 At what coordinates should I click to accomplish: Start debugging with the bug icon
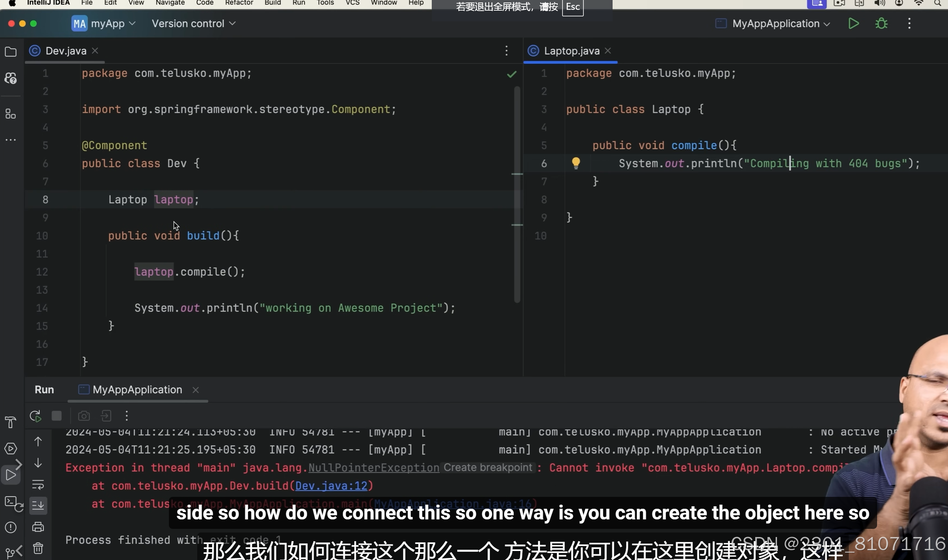coord(881,24)
